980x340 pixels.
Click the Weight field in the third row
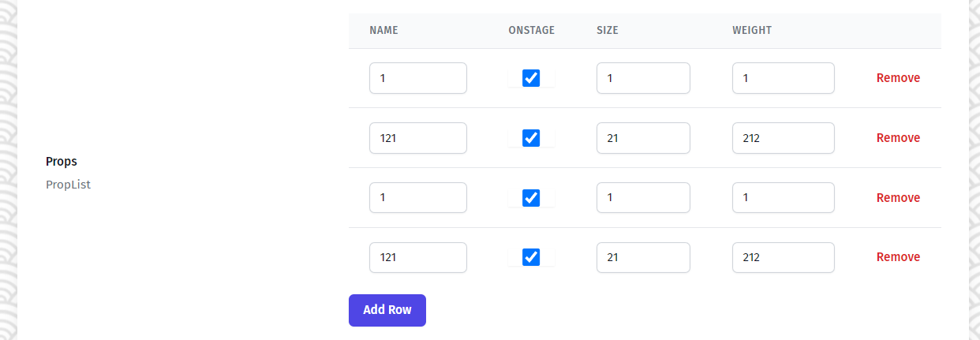(x=784, y=198)
